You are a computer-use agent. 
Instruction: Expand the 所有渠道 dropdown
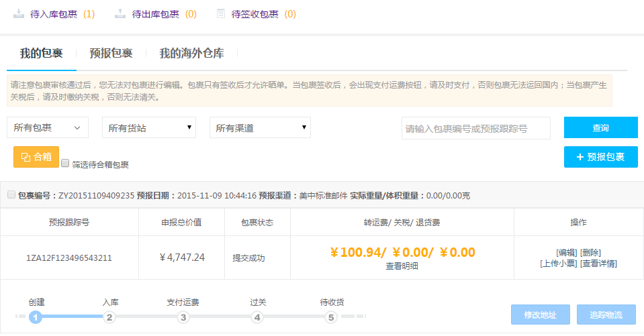point(260,127)
